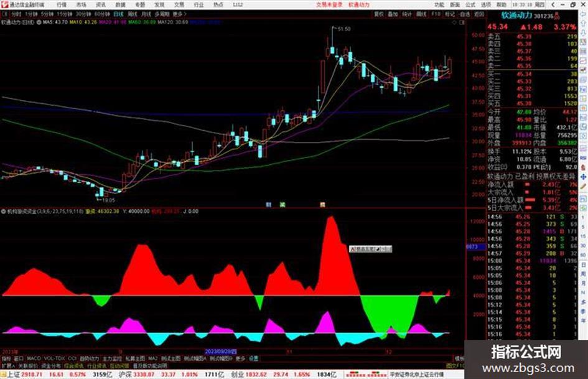
Task: Click the back arrow in title bar
Action: (x=553, y=5)
